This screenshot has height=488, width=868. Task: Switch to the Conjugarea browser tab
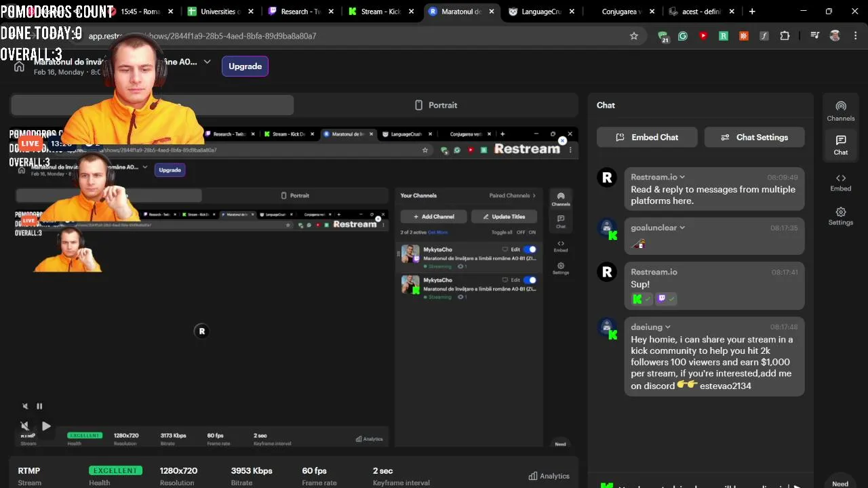621,12
